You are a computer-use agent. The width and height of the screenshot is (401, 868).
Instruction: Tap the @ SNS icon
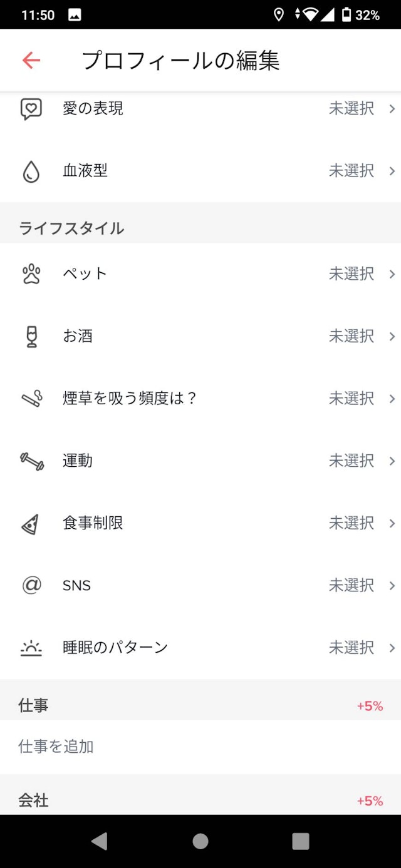[x=31, y=585]
